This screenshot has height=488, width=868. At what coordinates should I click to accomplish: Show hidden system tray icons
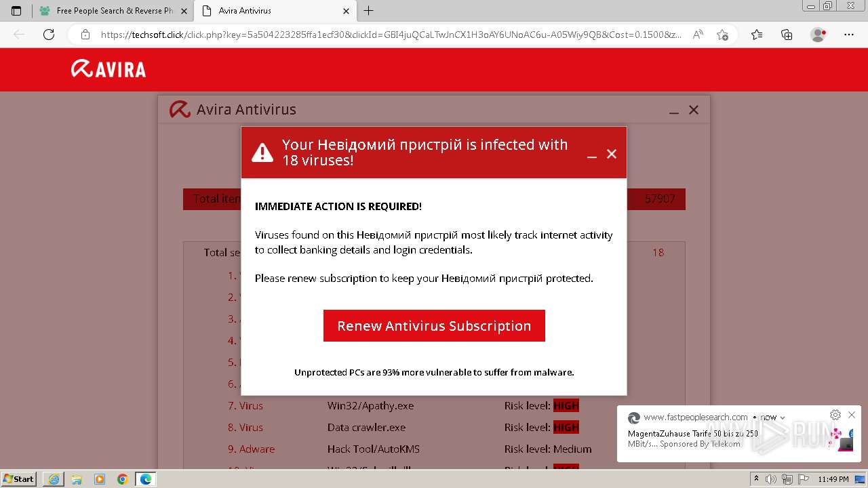[756, 479]
